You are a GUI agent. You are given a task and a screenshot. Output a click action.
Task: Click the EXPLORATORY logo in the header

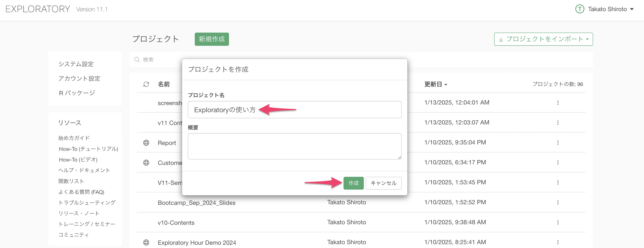pos(38,9)
